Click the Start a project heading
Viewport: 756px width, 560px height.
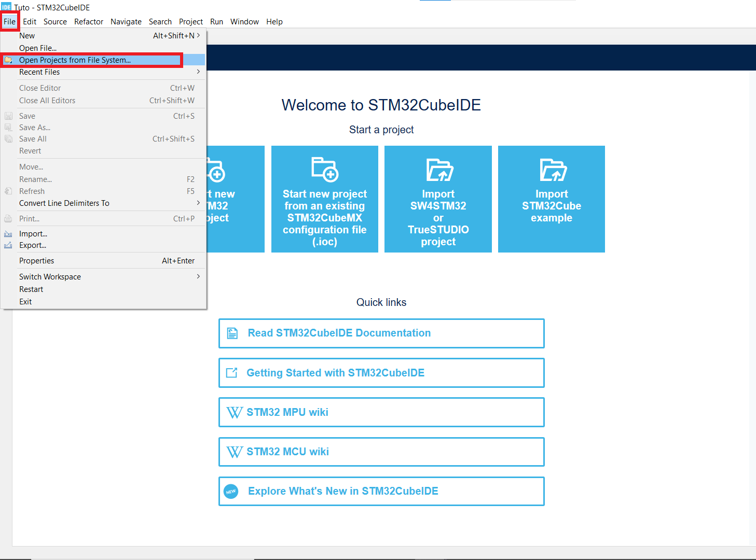tap(381, 130)
